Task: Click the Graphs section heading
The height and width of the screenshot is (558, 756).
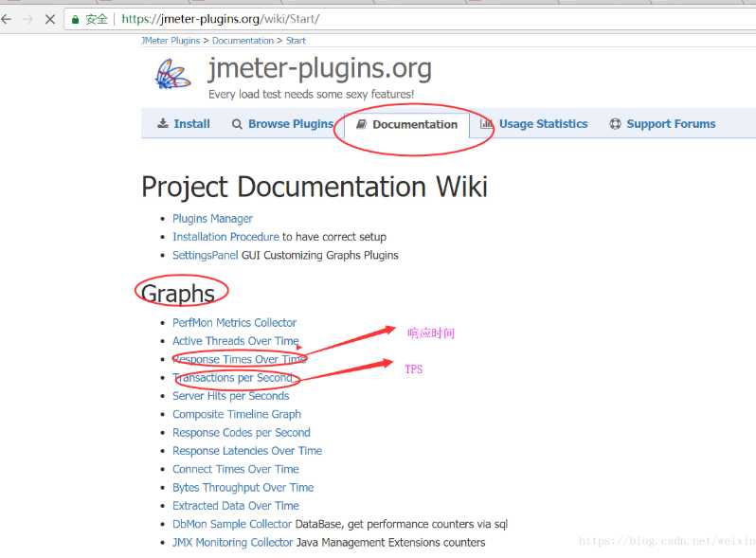Action: [x=178, y=294]
